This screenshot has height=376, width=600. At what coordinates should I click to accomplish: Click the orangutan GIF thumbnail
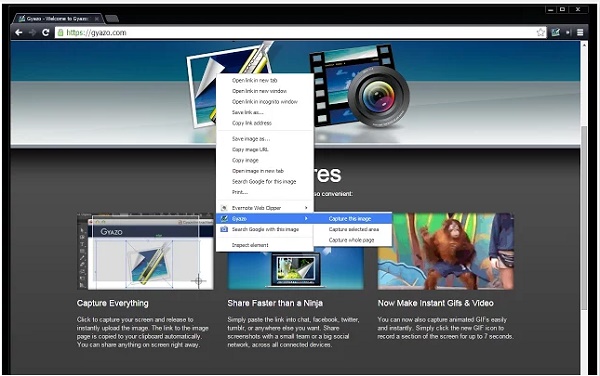[446, 251]
